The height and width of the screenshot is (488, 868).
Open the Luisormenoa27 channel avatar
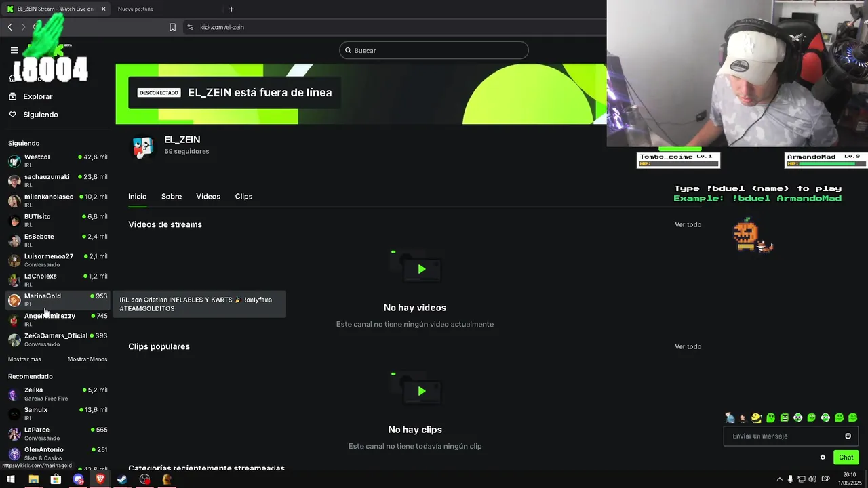click(x=14, y=260)
